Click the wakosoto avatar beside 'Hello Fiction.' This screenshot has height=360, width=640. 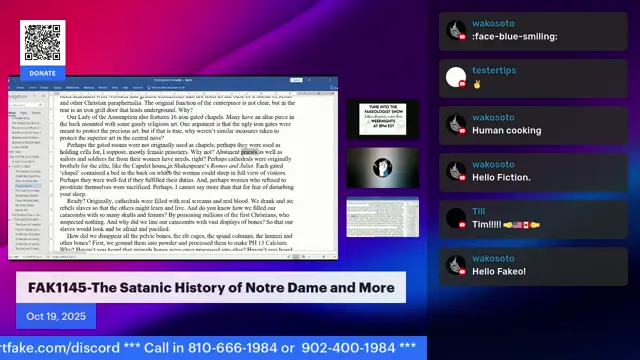tap(456, 171)
